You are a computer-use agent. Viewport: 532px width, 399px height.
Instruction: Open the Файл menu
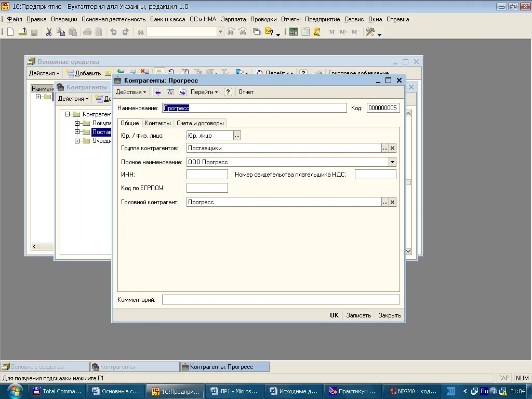pyautogui.click(x=14, y=19)
